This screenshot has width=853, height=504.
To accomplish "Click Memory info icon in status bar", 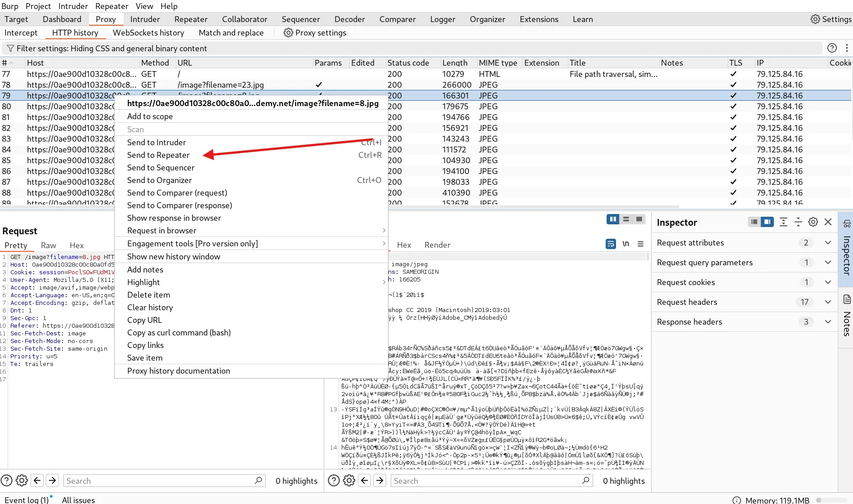I will (737, 500).
